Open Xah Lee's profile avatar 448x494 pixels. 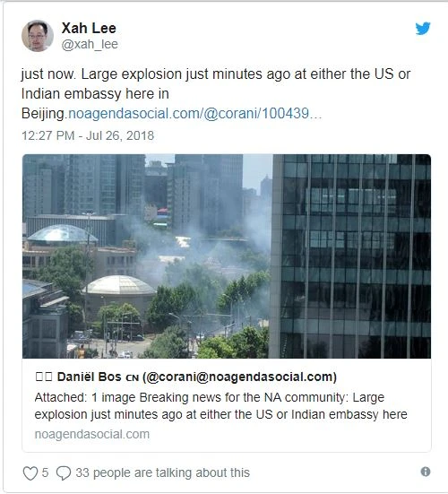38,36
